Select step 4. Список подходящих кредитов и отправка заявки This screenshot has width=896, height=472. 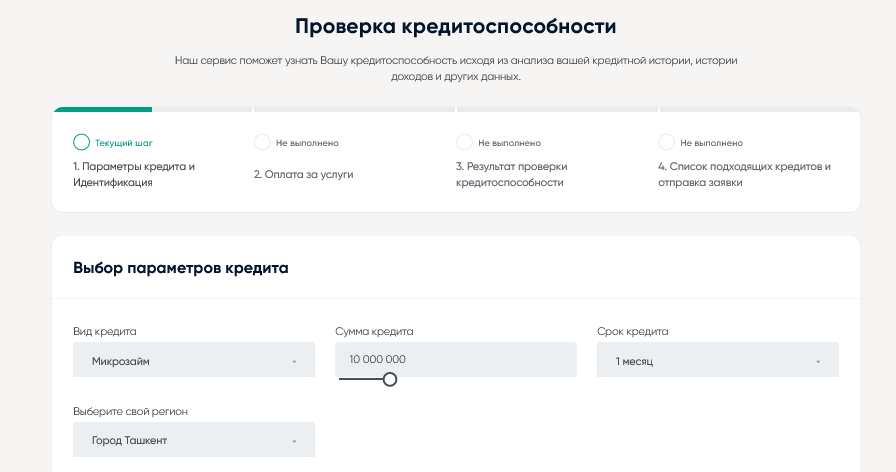pos(744,174)
